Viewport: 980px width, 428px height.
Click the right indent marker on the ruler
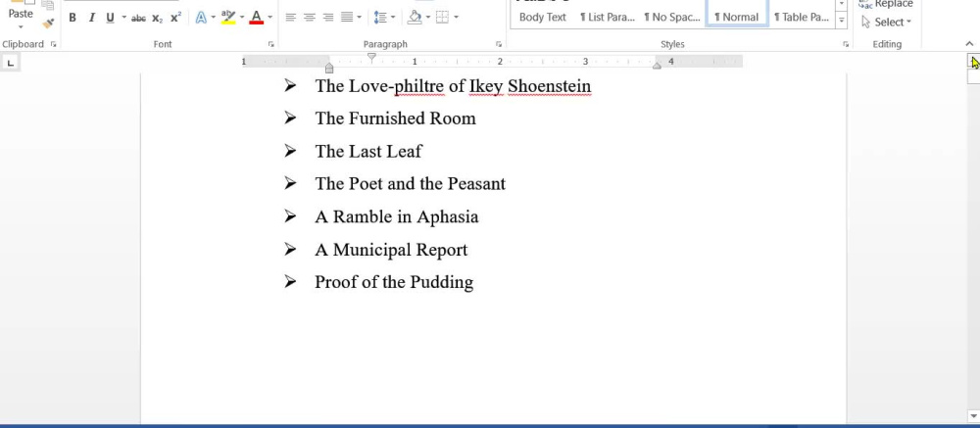[x=657, y=65]
